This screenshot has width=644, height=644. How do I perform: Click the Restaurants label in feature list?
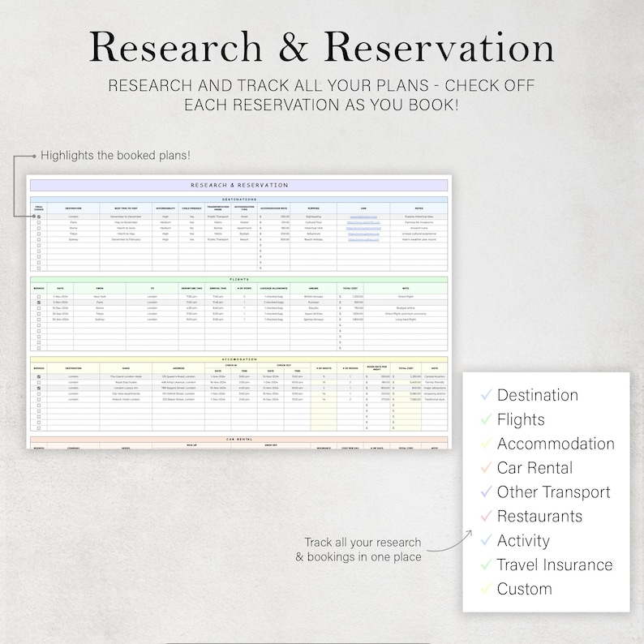(x=539, y=517)
